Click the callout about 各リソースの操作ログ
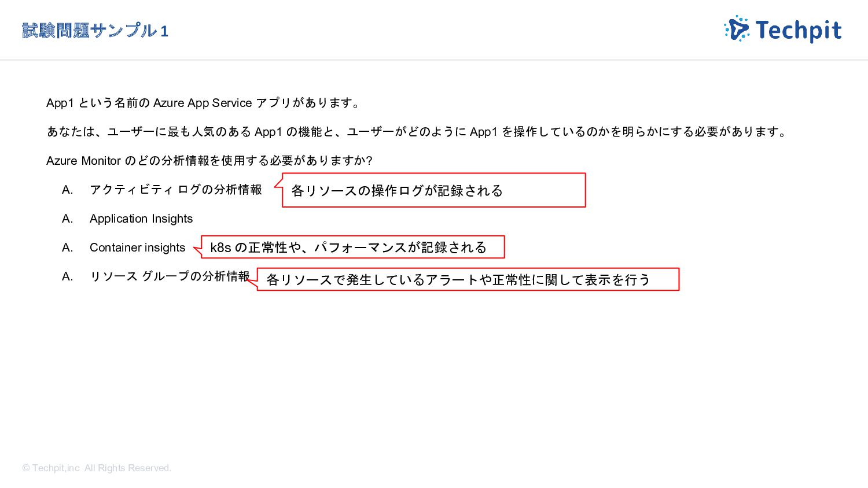Image resolution: width=868 pixels, height=488 pixels. click(433, 190)
